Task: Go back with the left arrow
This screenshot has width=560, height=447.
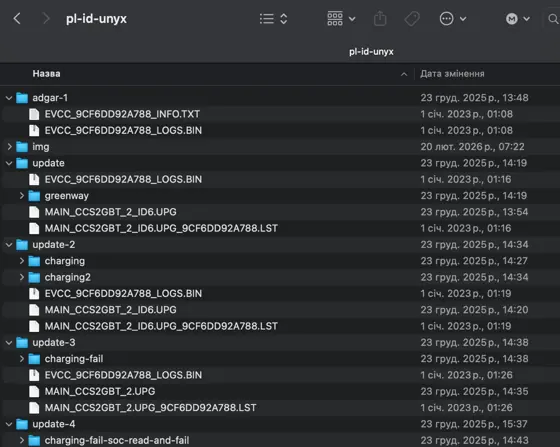Action: (17, 18)
